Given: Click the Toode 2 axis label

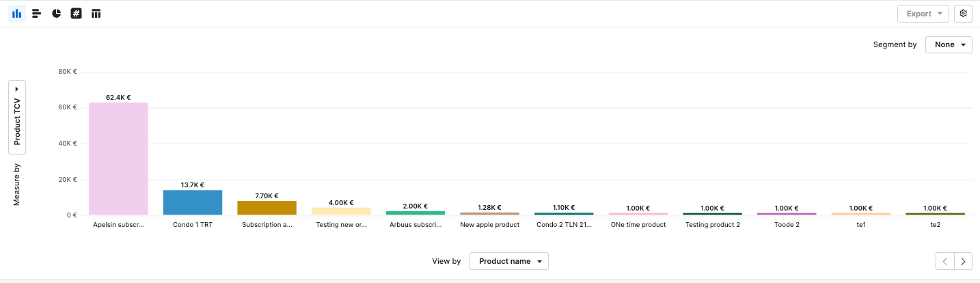Looking at the screenshot, I should [787, 224].
